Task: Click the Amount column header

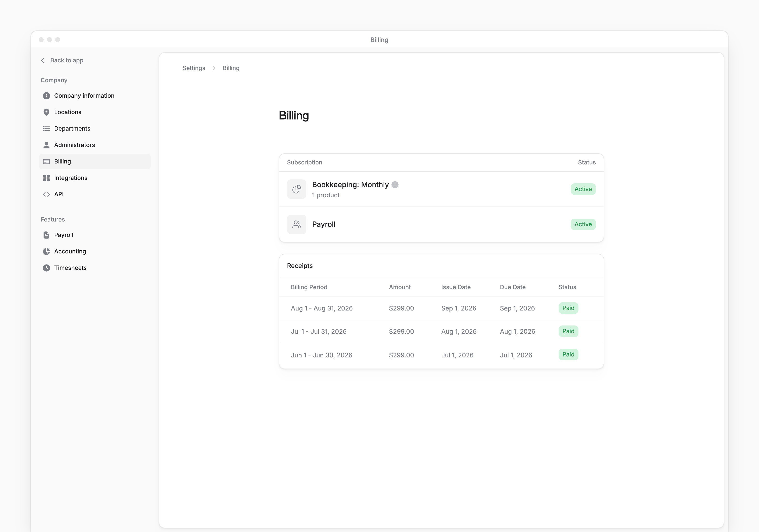Action: [400, 287]
